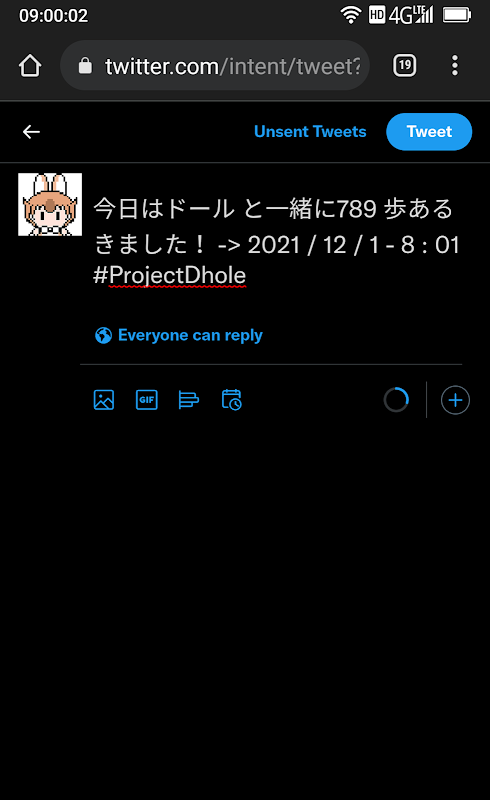Tap the battery indicator in status bar

click(457, 15)
